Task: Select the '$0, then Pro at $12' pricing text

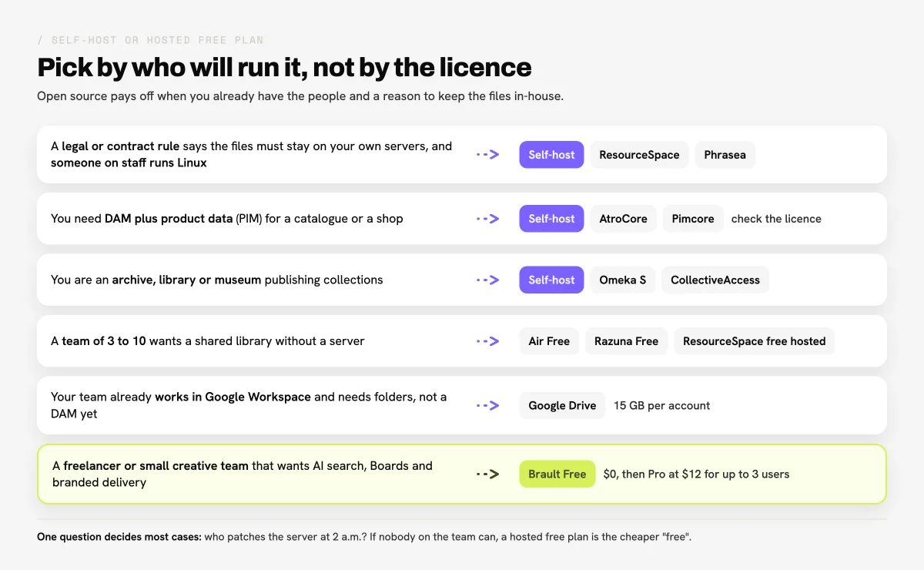Action: coord(696,474)
